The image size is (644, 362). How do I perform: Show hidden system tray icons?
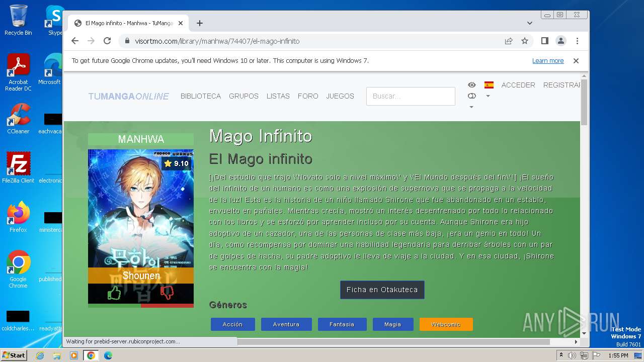coord(561,355)
